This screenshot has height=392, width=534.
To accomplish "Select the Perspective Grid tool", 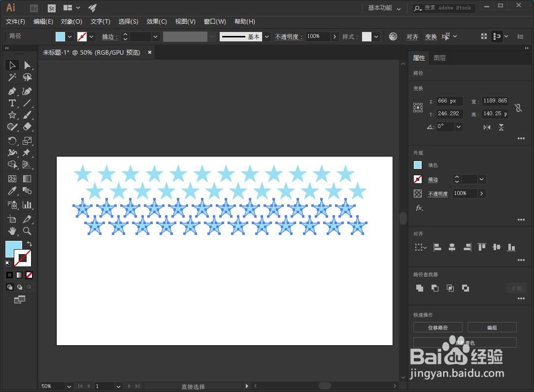I will click(27, 164).
